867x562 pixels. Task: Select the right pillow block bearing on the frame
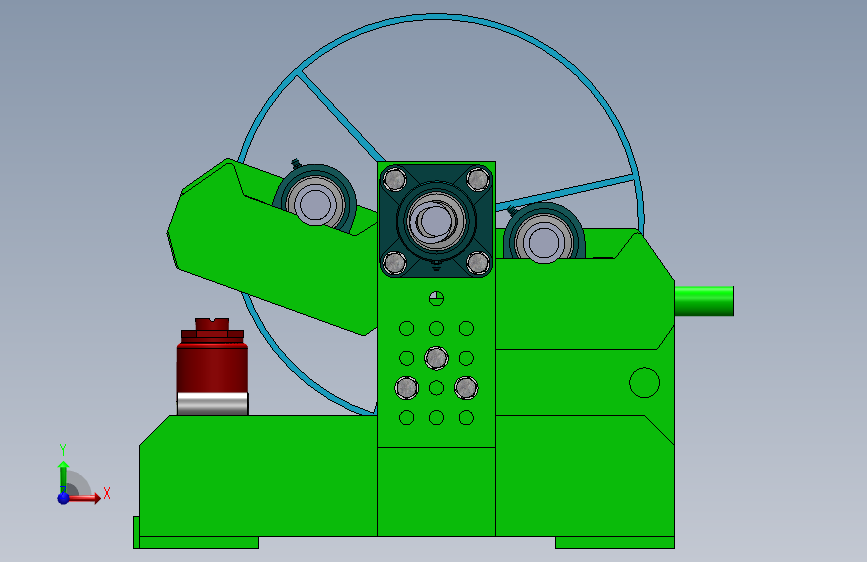pyautogui.click(x=544, y=233)
